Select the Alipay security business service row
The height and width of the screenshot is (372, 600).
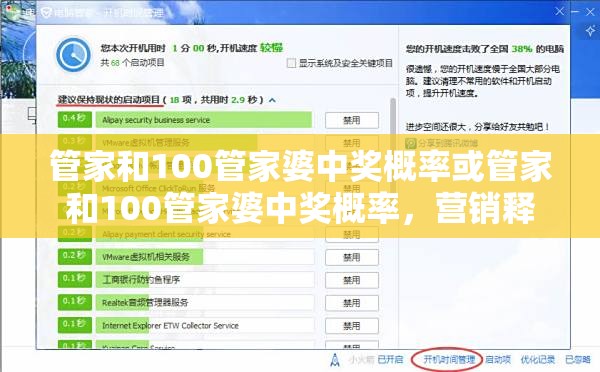[204, 120]
